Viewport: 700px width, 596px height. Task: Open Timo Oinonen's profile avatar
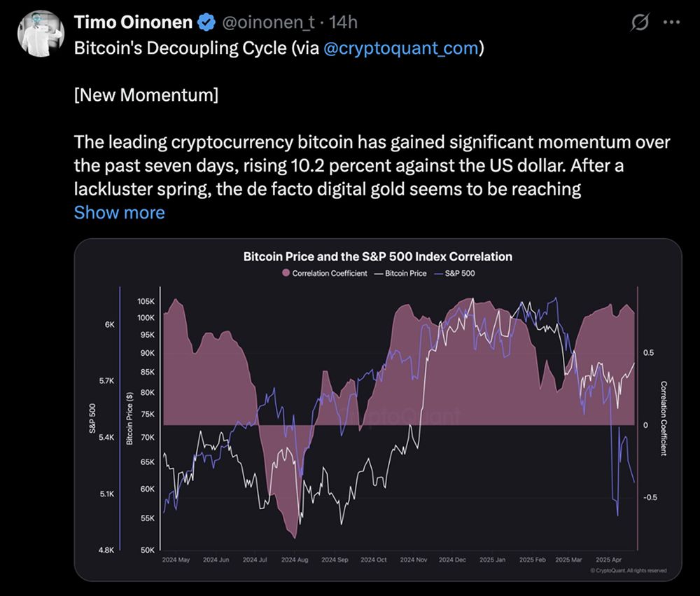click(x=41, y=33)
